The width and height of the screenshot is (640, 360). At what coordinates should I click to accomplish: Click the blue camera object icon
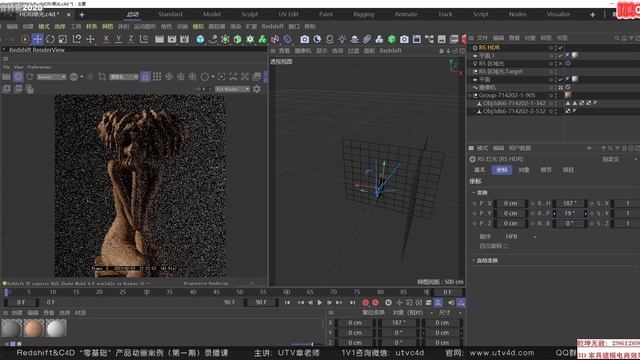point(304,39)
